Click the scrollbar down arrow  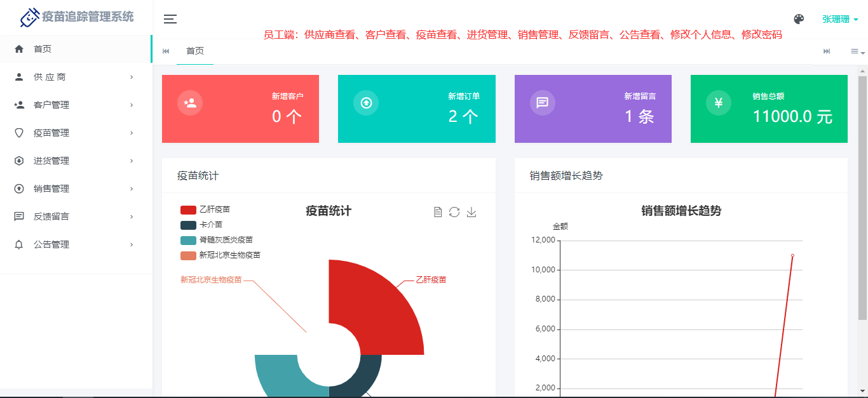pos(862,391)
